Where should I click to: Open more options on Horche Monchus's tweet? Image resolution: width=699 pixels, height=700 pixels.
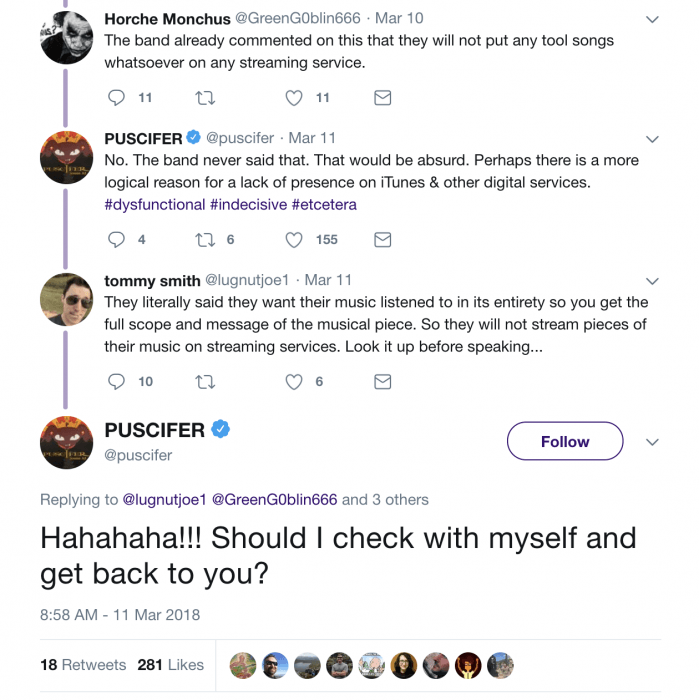point(652,19)
